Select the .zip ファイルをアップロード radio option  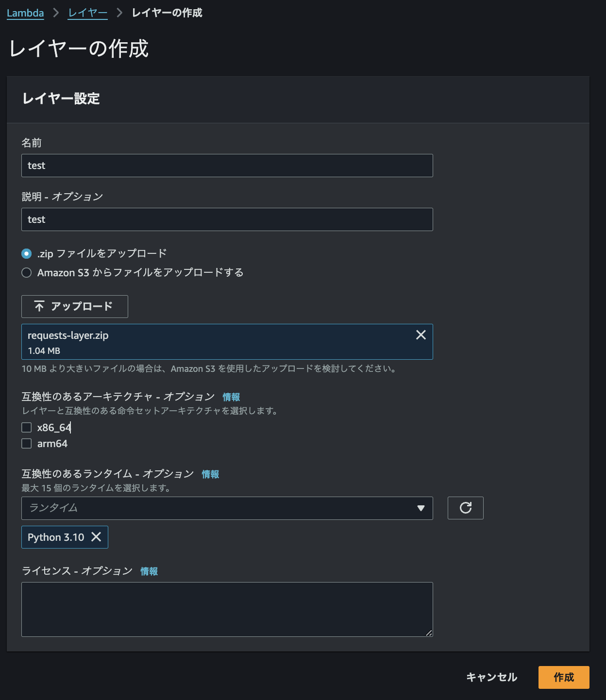coord(27,253)
